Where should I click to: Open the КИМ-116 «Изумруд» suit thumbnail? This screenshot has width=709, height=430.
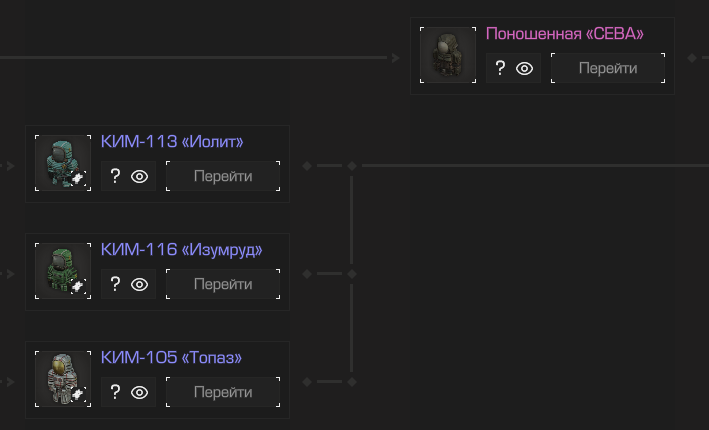click(63, 272)
